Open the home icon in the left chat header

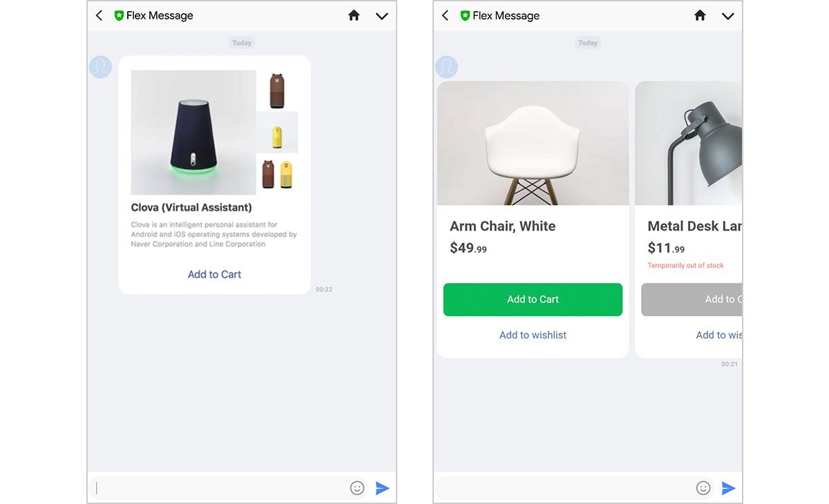tap(354, 15)
